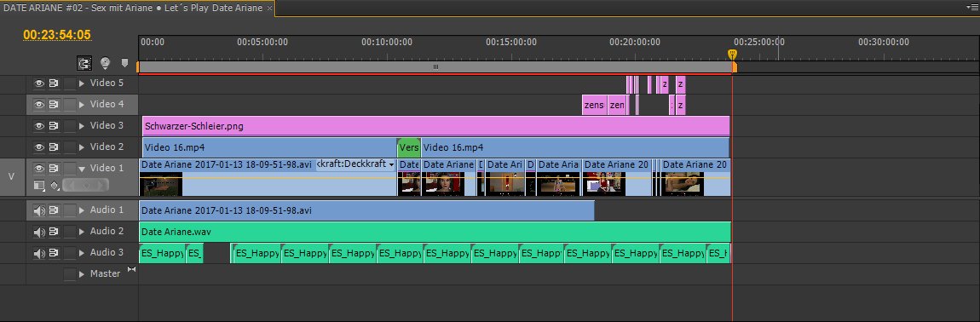
Task: Toggle sync lock icon for Video 2
Action: click(55, 147)
